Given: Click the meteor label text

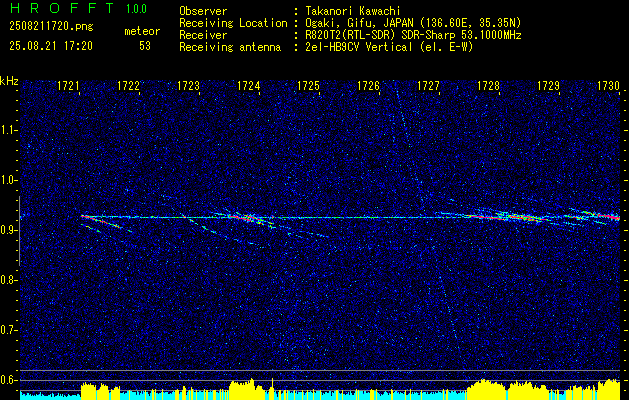Looking at the screenshot, I should pos(142,31).
